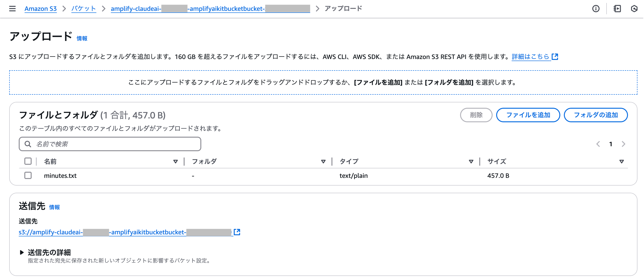Sort the table by タイプ column arrow
The width and height of the screenshot is (644, 280).
471,161
